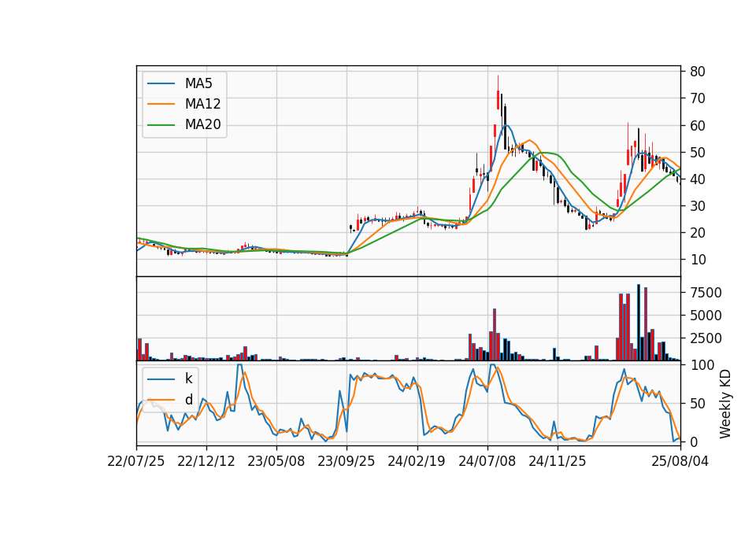Image resolution: width=756 pixels, height=543 pixels.
Task: Click the 23/09/25 date tick label
Action: [x=346, y=461]
